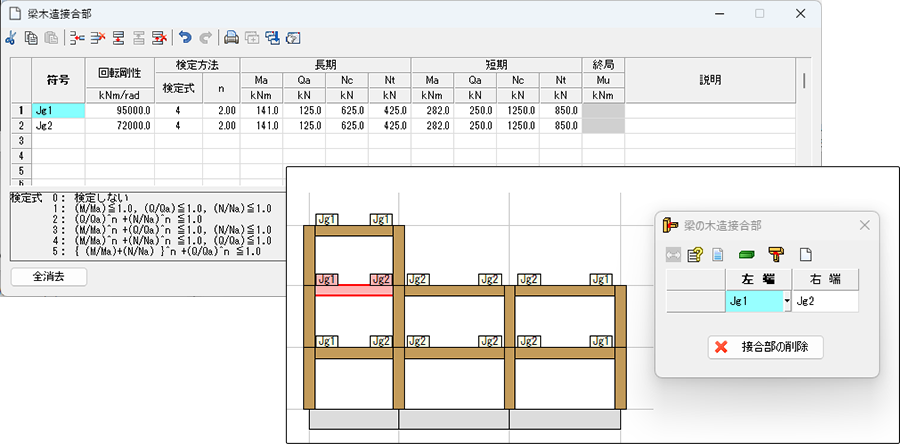Click the orange beam-joint icon in dialog toolbar

775,254
